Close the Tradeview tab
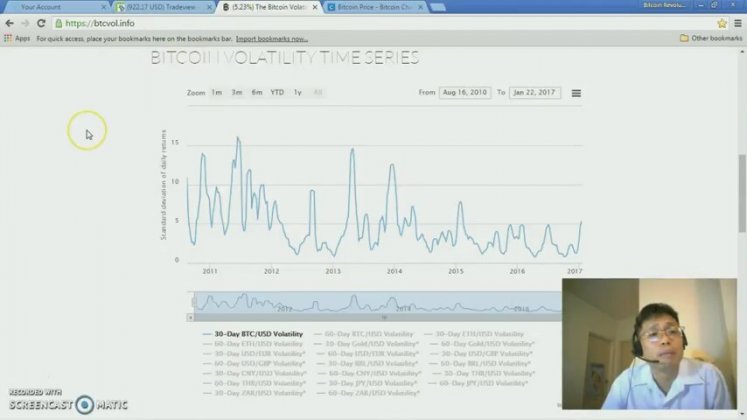Viewport: 747px width, 420px height. [x=209, y=7]
